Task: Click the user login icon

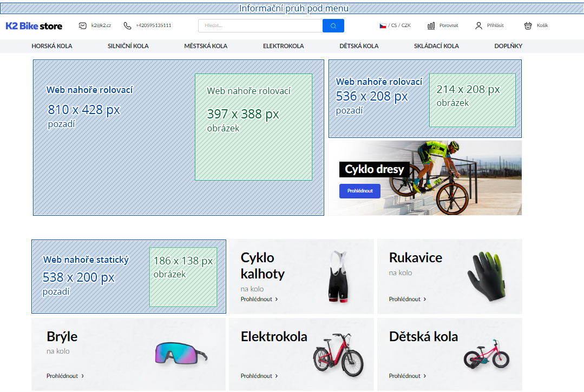Action: (478, 25)
